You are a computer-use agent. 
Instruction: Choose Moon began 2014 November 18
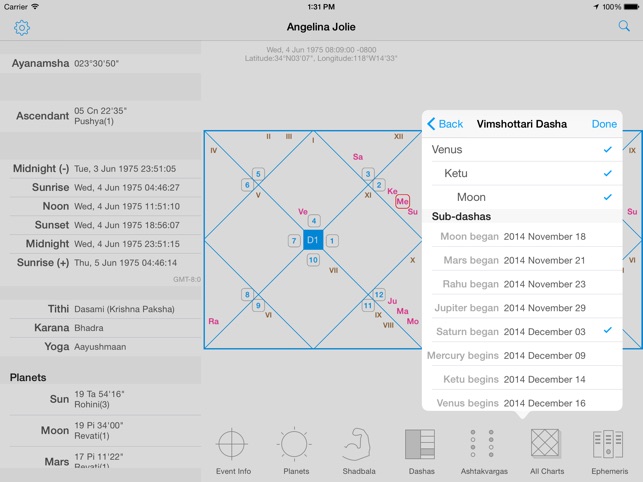pos(522,237)
